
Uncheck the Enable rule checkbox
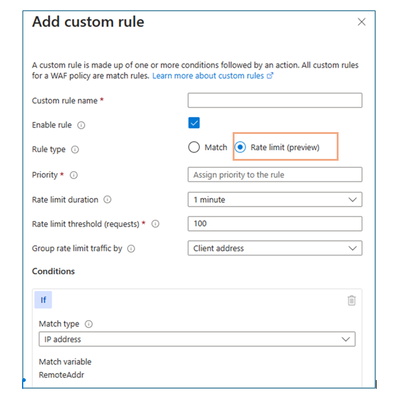pos(194,123)
